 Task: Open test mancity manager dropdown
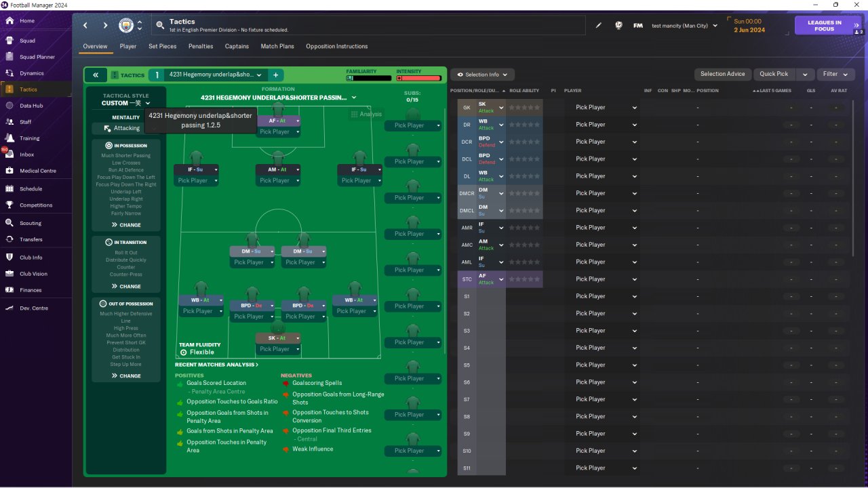(684, 26)
